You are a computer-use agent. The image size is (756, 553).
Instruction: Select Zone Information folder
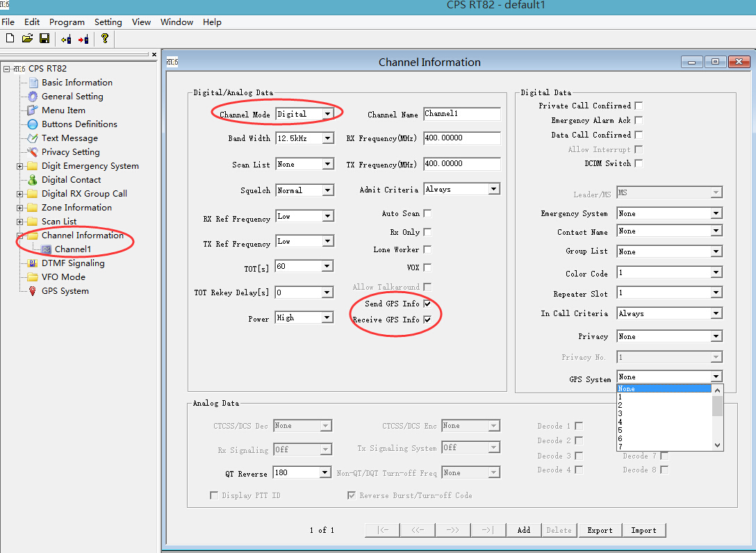coord(76,207)
